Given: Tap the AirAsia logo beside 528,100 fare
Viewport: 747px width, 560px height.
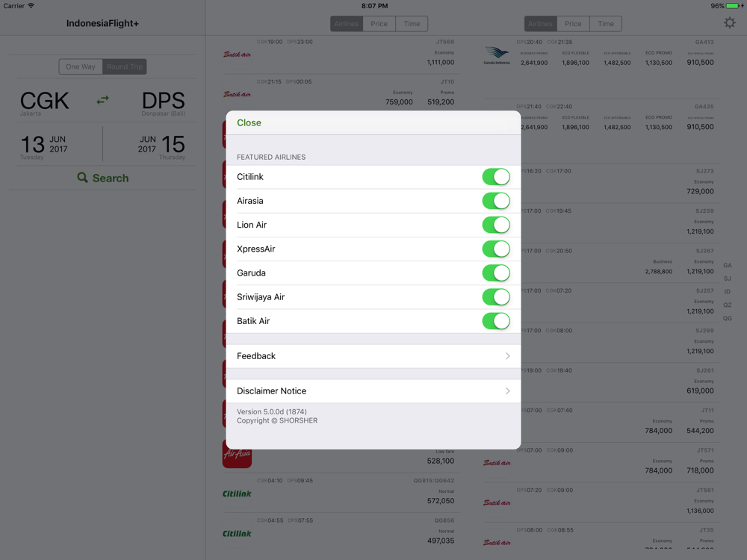Looking at the screenshot, I should pyautogui.click(x=238, y=455).
